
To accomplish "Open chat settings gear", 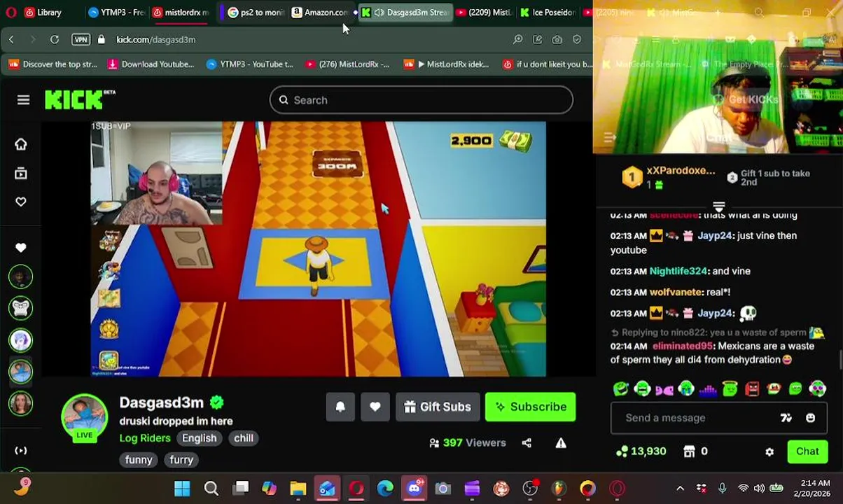I will click(x=769, y=452).
